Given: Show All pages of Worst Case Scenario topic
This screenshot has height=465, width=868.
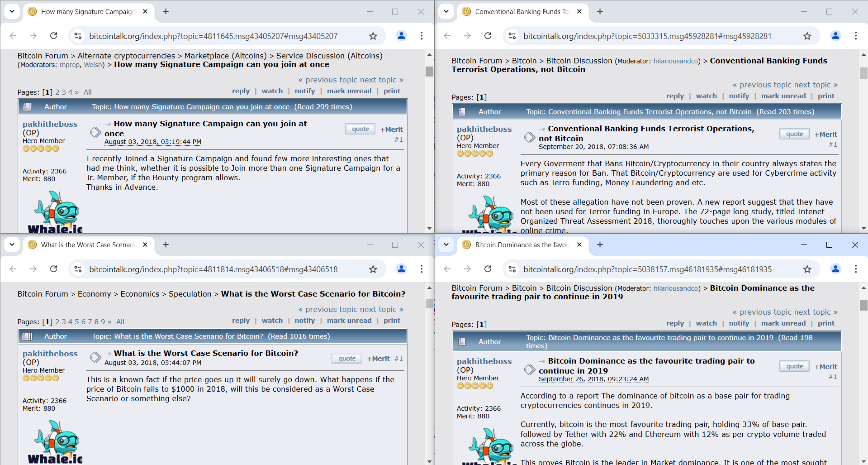Looking at the screenshot, I should click(x=120, y=322).
